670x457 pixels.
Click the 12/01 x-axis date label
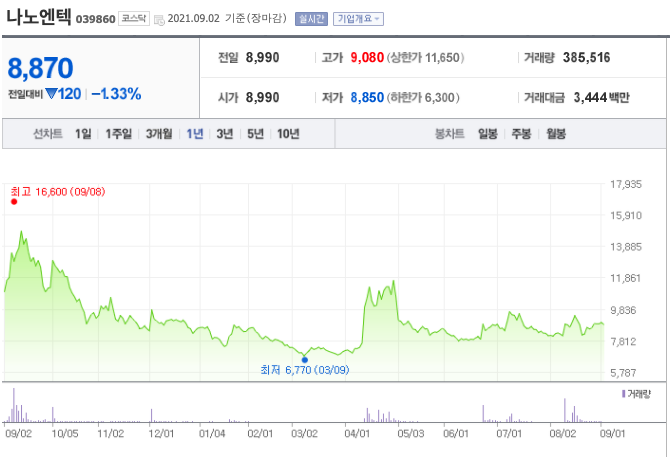coord(162,434)
